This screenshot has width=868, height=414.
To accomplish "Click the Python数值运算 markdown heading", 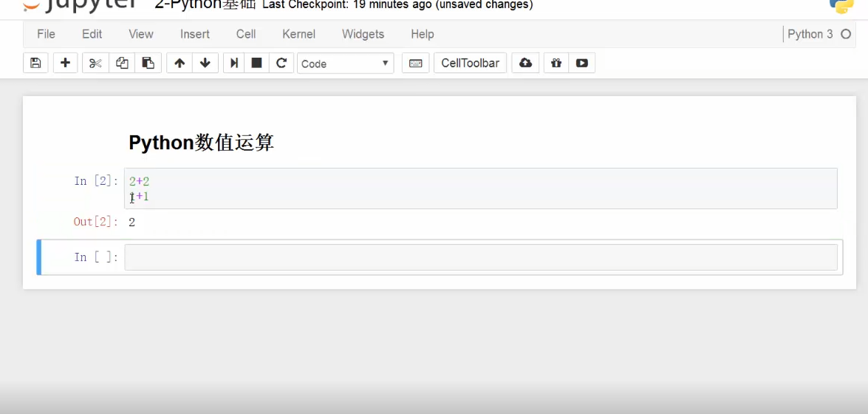I will tap(201, 143).
